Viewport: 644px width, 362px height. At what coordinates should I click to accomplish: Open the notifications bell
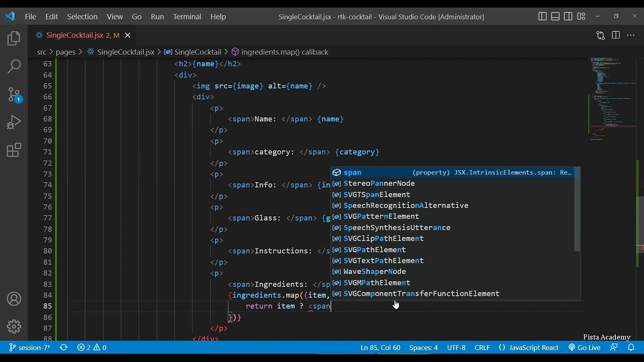[631, 347]
